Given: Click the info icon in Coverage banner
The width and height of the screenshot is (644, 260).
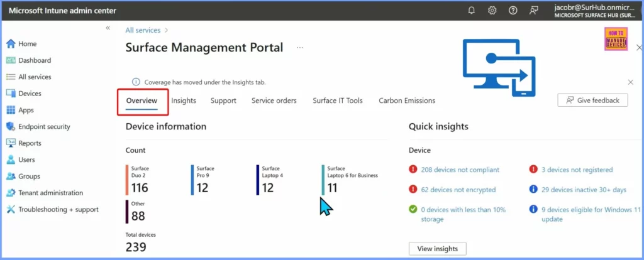Looking at the screenshot, I should coord(136,82).
